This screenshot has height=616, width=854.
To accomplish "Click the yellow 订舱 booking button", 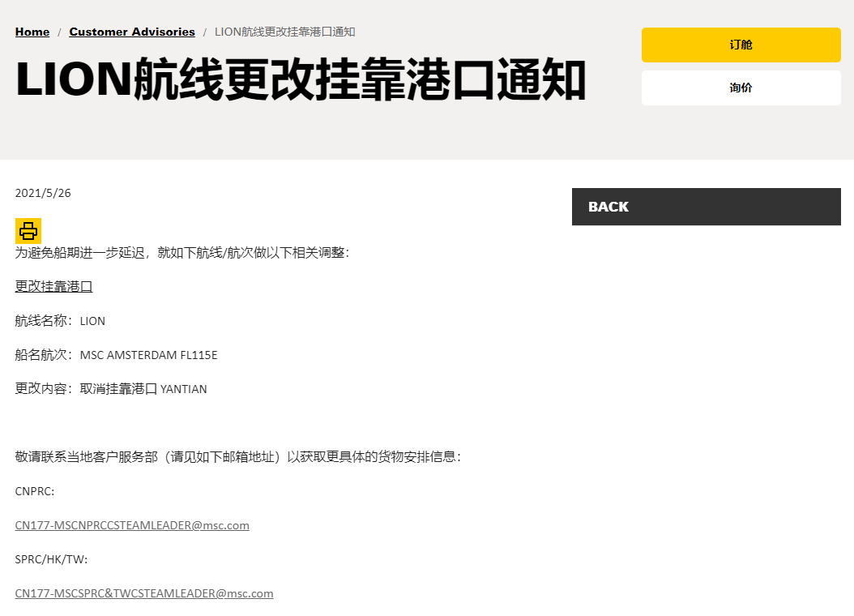I will tap(740, 45).
